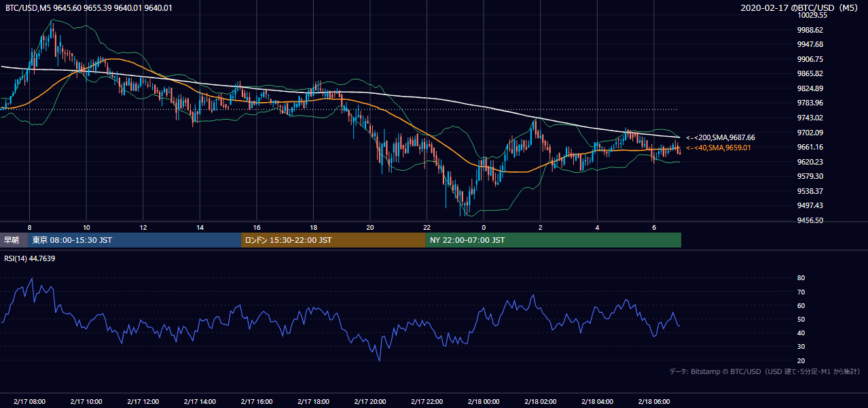
Task: Click RSI axis level 60
Action: click(x=801, y=305)
